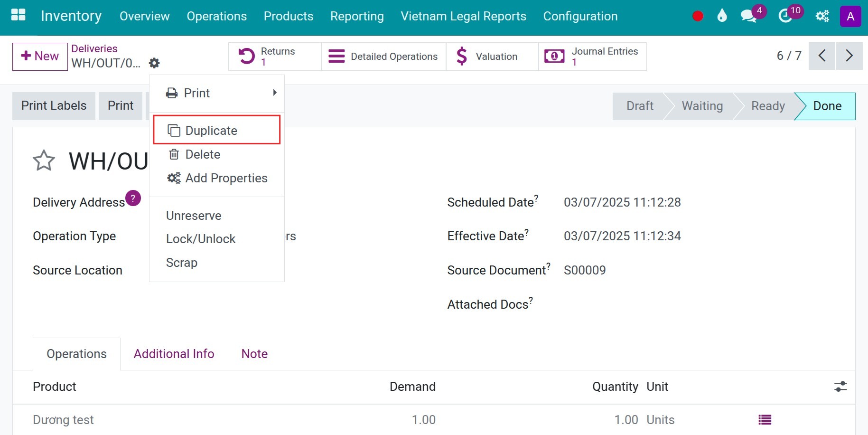Screen dimensions: 868x435
Task: Open detailed list icon for Dương test row
Action: pos(765,420)
